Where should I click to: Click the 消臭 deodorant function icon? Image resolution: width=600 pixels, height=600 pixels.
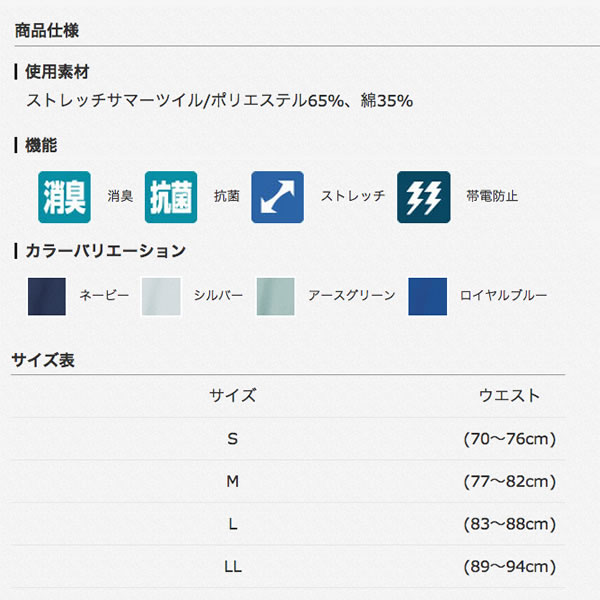(64, 197)
